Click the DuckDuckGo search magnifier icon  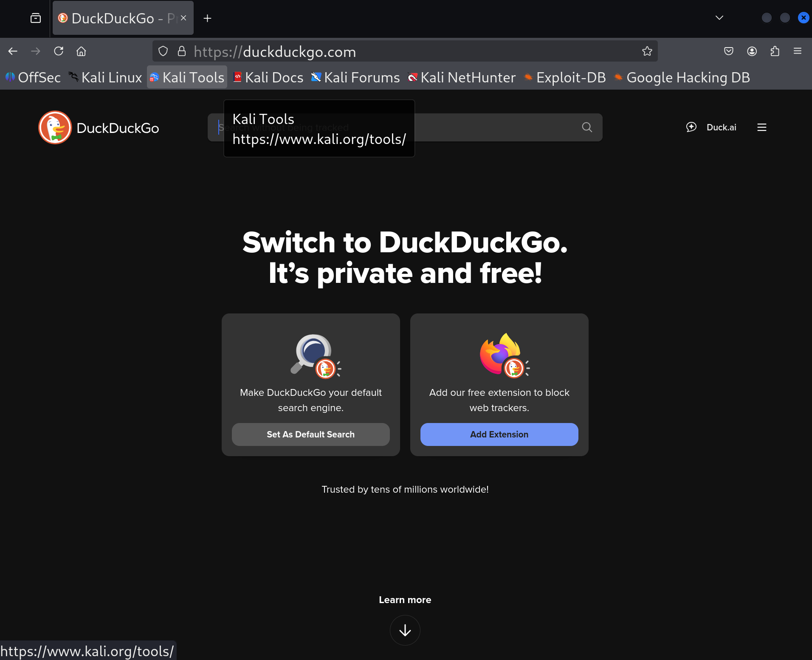pos(587,127)
